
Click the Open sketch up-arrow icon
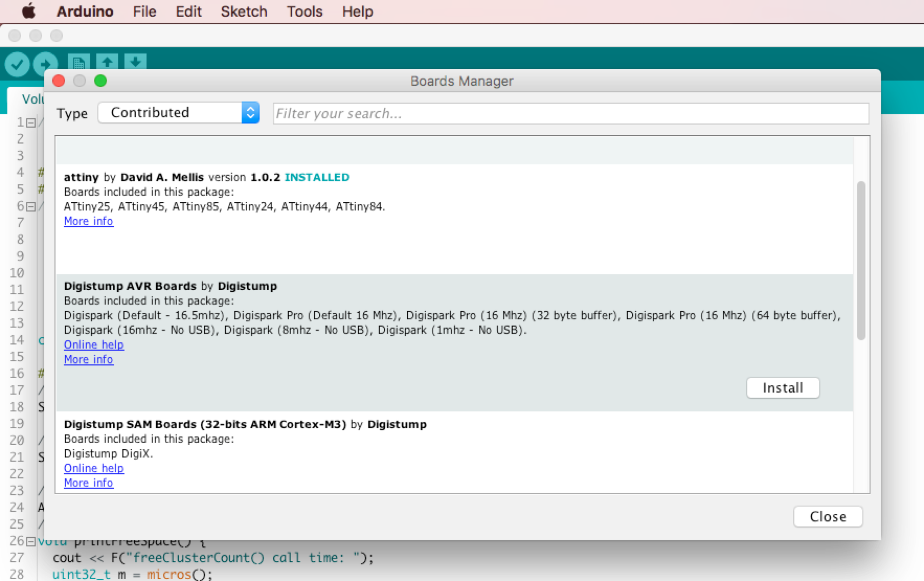click(107, 62)
